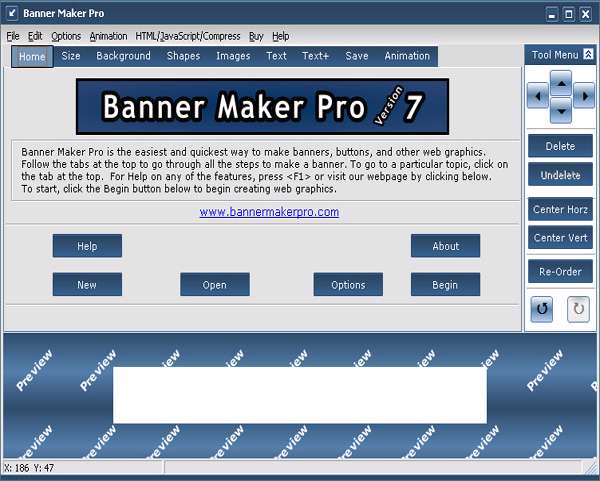Open the Buy menu
This screenshot has height=481, width=600.
pos(256,36)
